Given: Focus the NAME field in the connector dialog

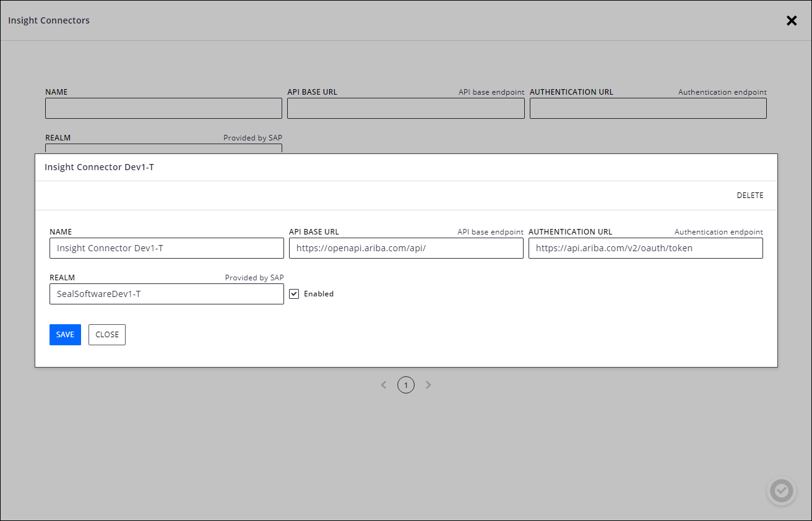Looking at the screenshot, I should click(x=166, y=248).
